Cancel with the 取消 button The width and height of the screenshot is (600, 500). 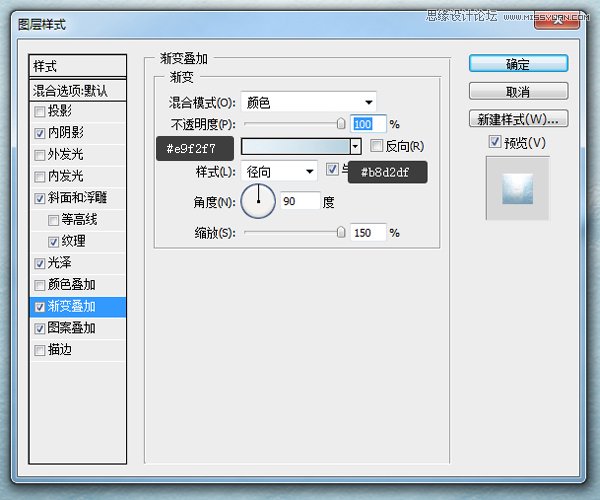click(518, 91)
